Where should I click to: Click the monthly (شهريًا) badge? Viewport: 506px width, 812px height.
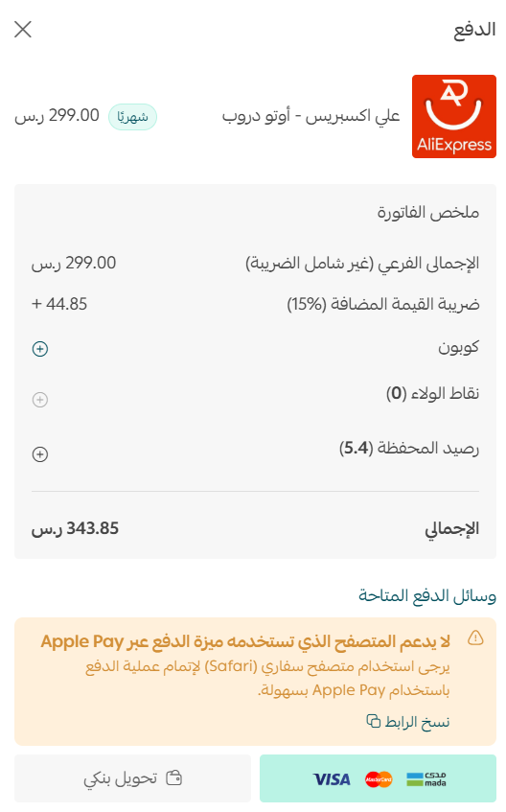click(132, 117)
